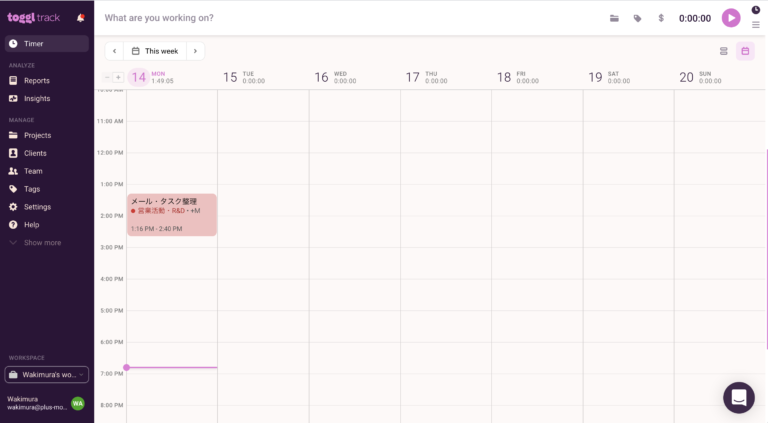
Task: Go to the Projects page
Action: pos(37,135)
